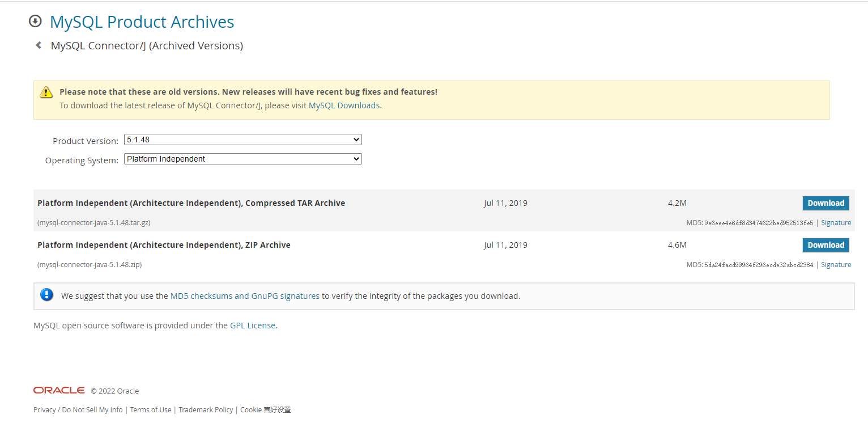The height and width of the screenshot is (431, 868).
Task: Download the Compressed TAR Archive
Action: 826,203
